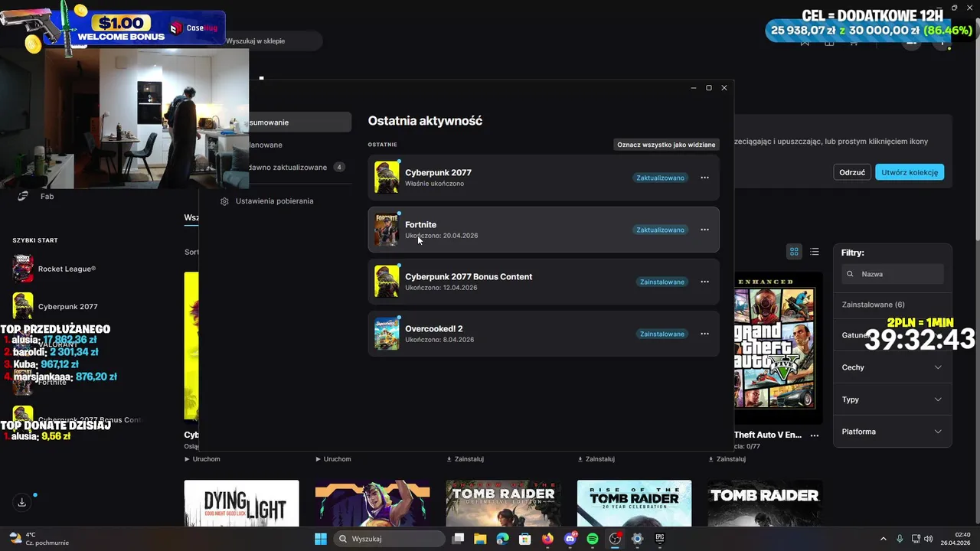The image size is (980, 551).
Task: Click the Ukończono: 20.04.2026 text
Action: [441, 236]
